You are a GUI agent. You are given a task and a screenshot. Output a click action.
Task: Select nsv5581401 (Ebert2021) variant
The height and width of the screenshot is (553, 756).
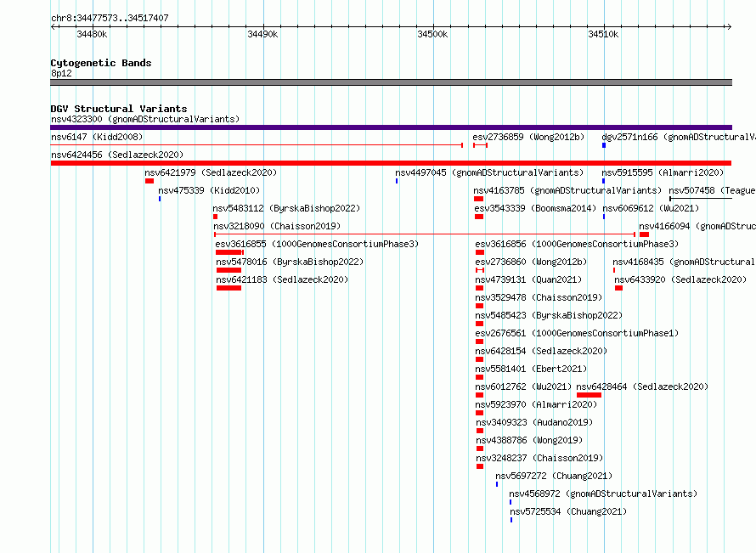pos(531,369)
